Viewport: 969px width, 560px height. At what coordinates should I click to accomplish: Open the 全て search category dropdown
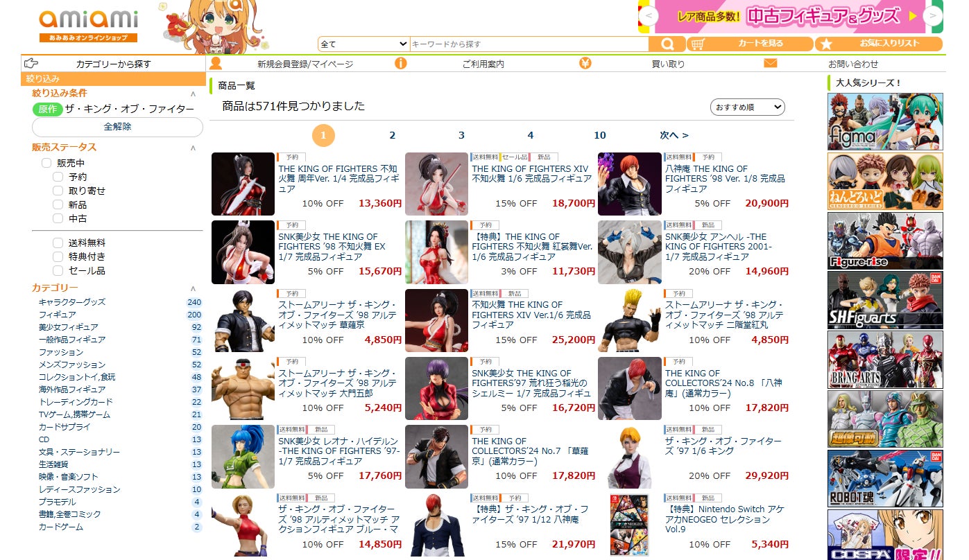pos(364,44)
